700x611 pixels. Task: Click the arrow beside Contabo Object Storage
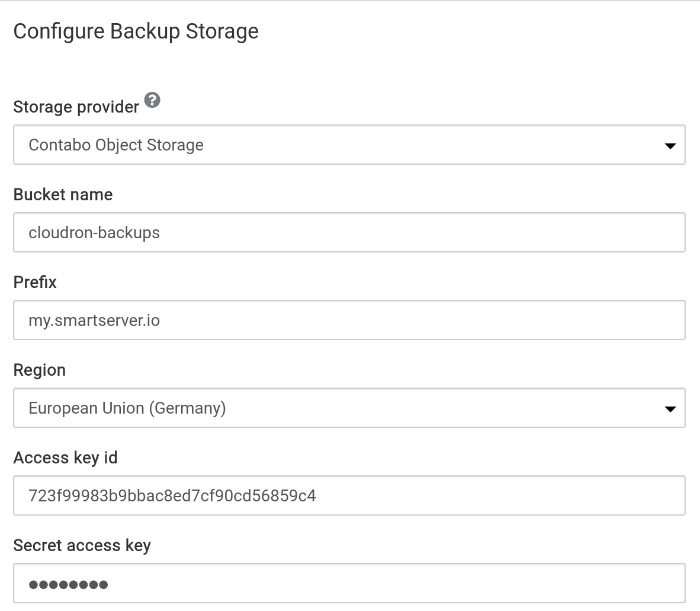tap(670, 146)
